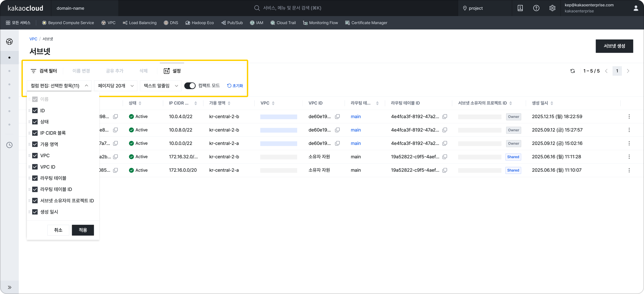
Task: Click the VPC service icon in sidebar
Action: pyautogui.click(x=9, y=41)
